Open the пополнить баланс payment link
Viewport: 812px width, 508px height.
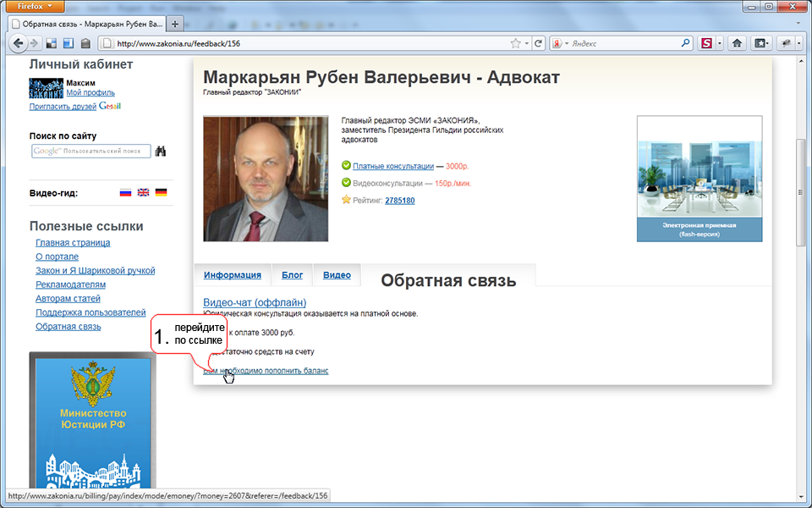(269, 370)
